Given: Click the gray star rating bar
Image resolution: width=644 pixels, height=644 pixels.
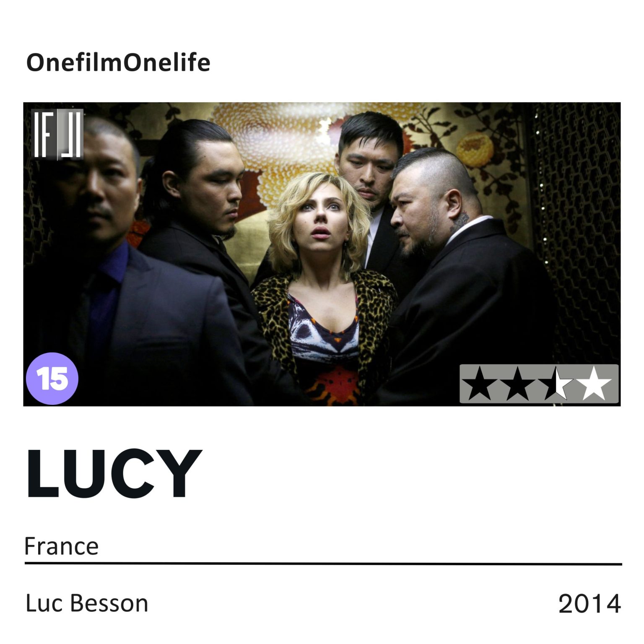Looking at the screenshot, I should [539, 384].
